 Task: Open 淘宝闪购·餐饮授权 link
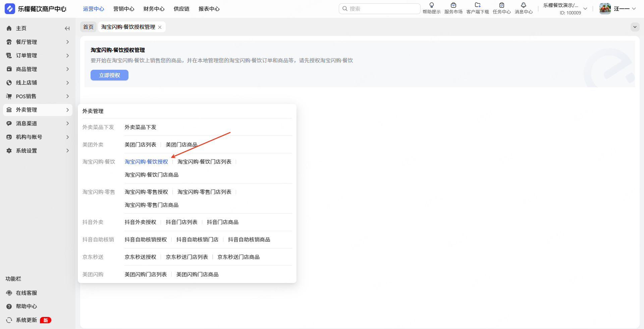[146, 162]
